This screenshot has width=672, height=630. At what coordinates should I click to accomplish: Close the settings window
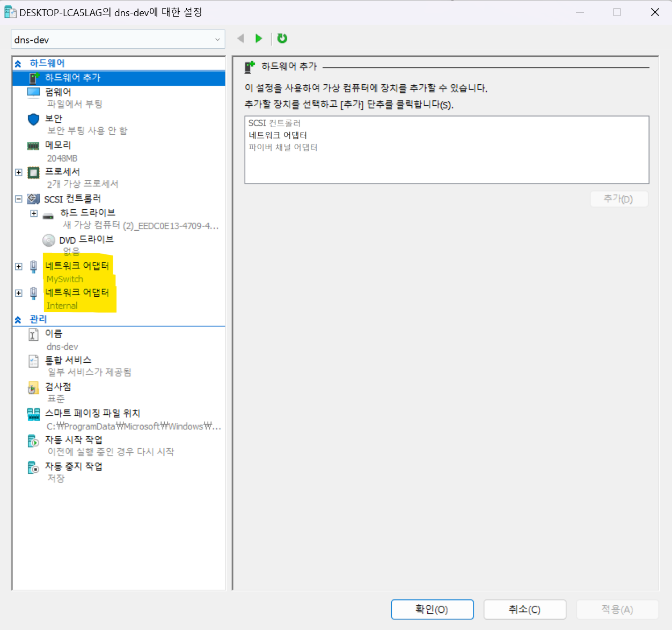pos(655,12)
